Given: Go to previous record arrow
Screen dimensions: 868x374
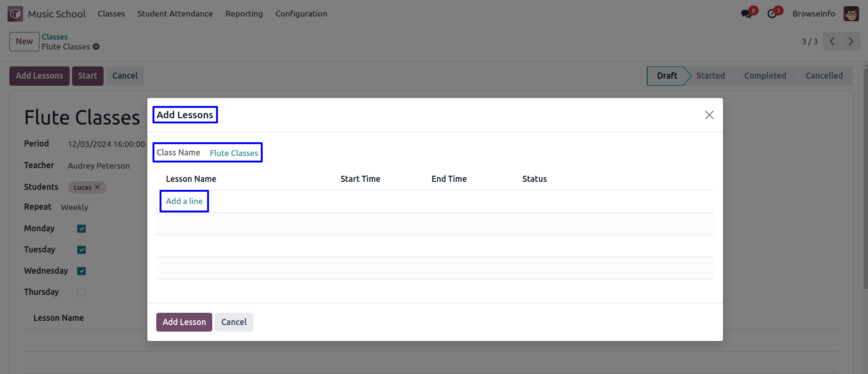Looking at the screenshot, I should click(832, 41).
